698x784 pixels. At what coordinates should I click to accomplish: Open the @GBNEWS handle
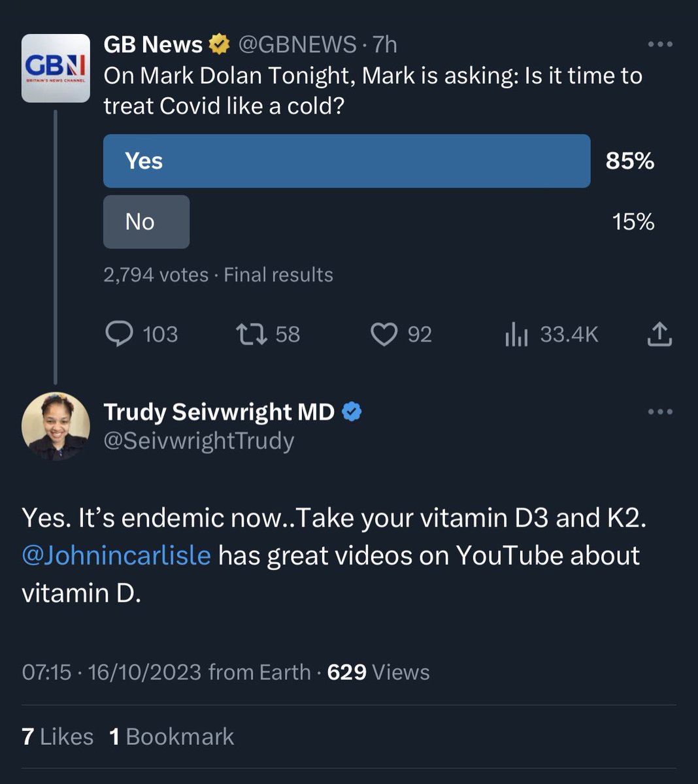point(297,44)
